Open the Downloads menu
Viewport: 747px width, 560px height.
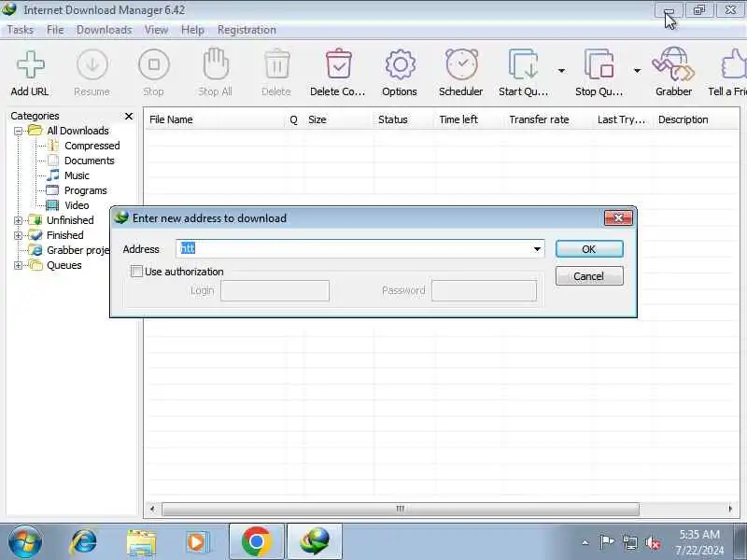[104, 30]
